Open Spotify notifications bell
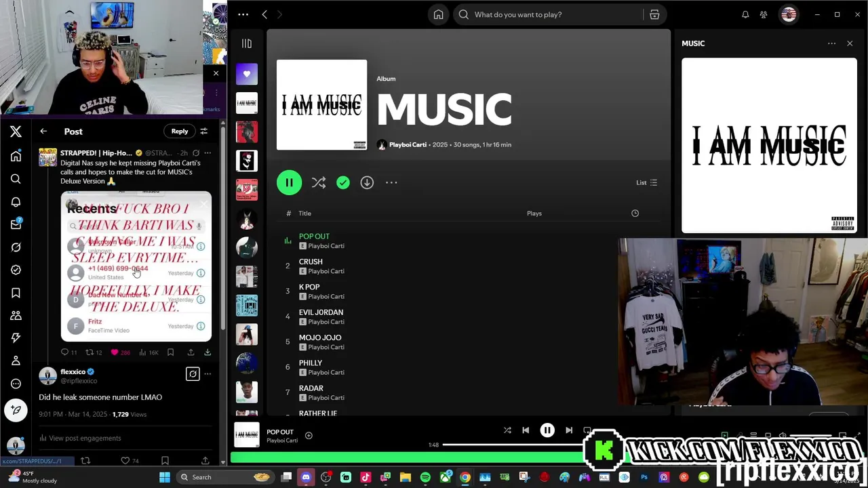Image resolution: width=868 pixels, height=488 pixels. click(745, 14)
